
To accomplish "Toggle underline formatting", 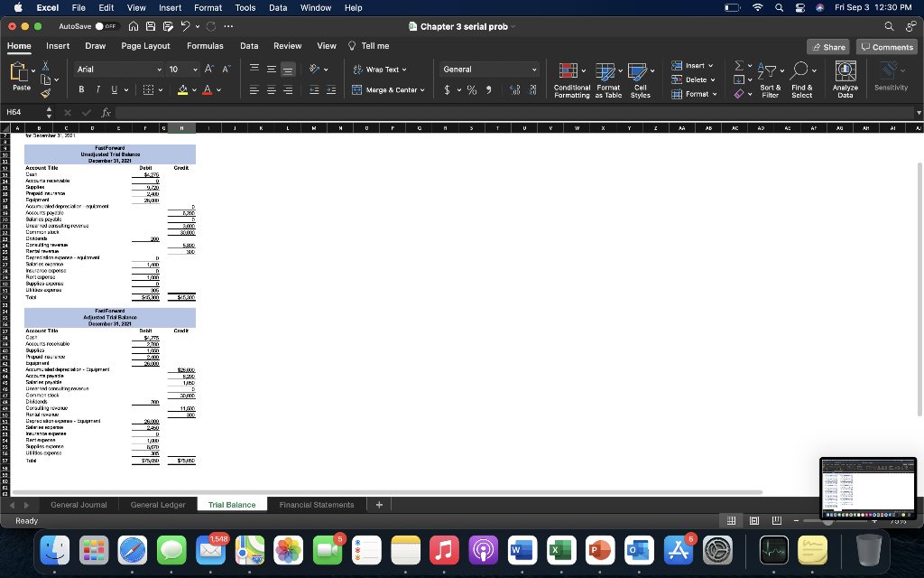I will pos(115,89).
